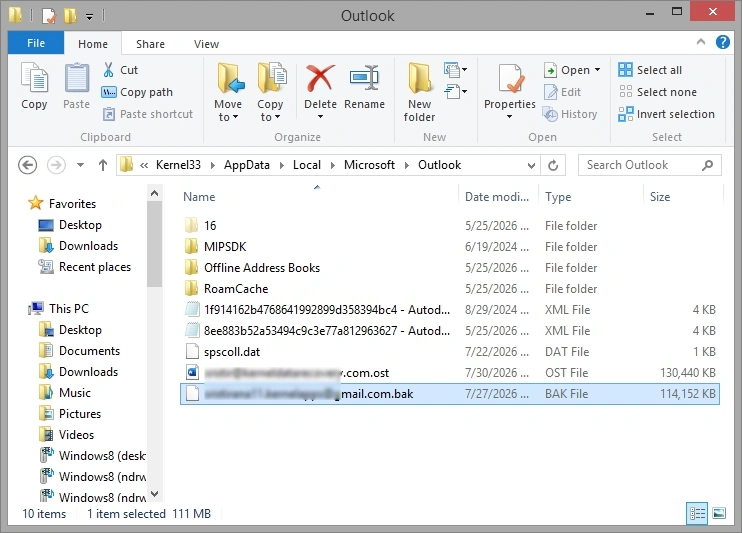The image size is (742, 533).
Task: Click Paste shortcut in the ribbon
Action: coord(147,114)
